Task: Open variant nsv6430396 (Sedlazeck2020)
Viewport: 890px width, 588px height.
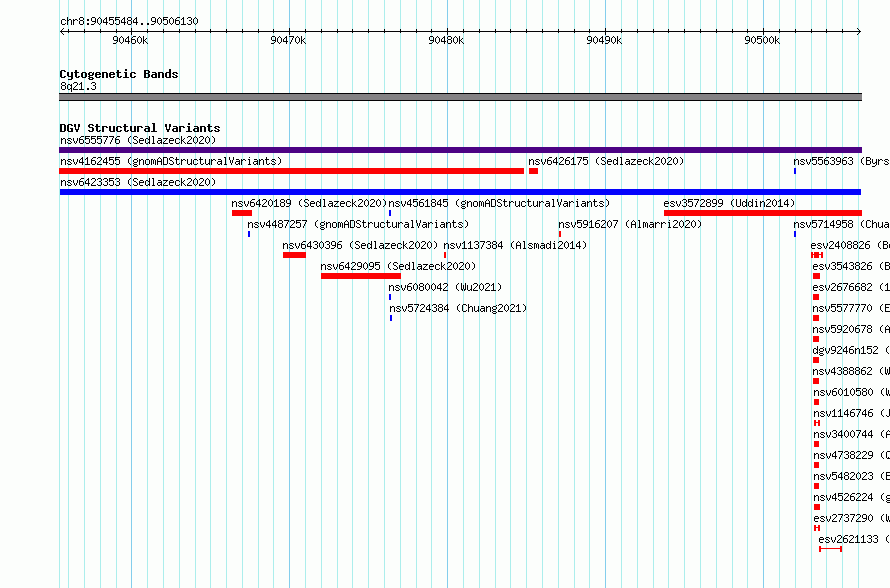Action: [x=360, y=245]
